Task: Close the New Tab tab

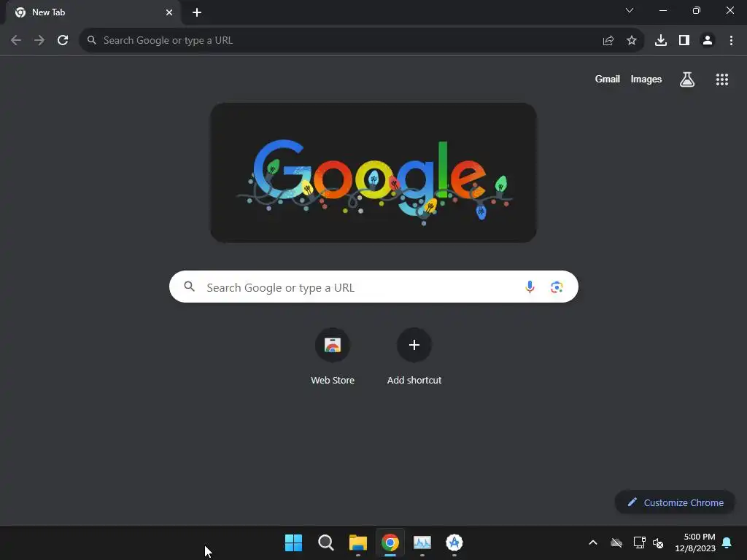Action: click(x=169, y=12)
